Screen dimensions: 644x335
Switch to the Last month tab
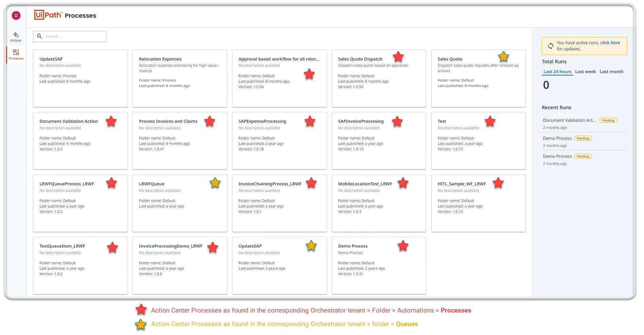pyautogui.click(x=611, y=72)
